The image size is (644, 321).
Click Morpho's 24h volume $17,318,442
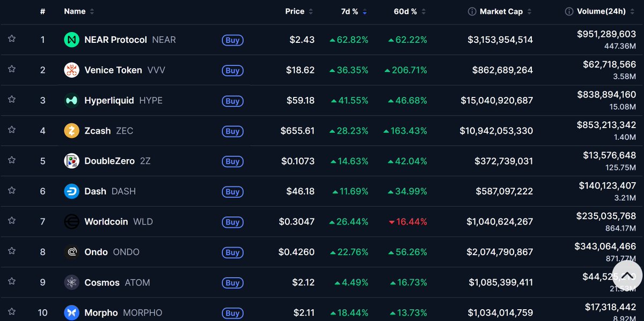(x=610, y=307)
